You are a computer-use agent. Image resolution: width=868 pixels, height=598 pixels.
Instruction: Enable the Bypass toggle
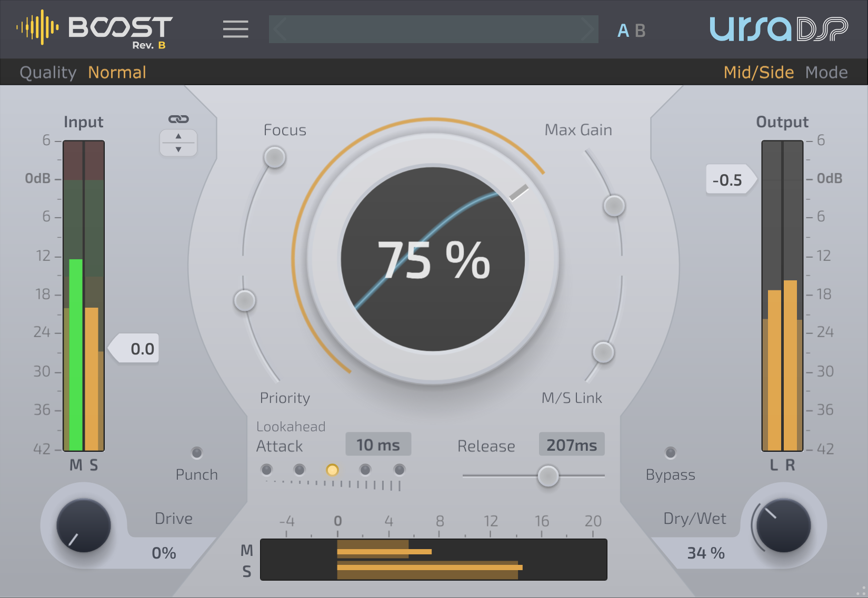[x=671, y=452]
